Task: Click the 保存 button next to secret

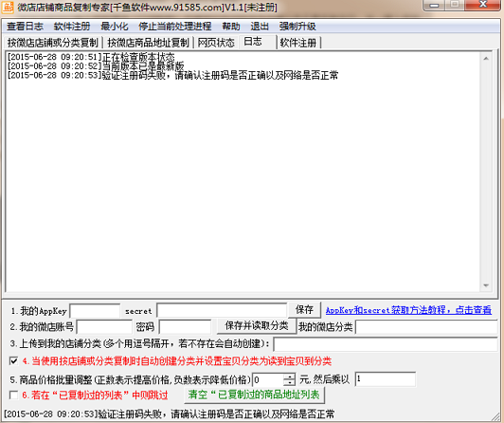Action: point(304,309)
